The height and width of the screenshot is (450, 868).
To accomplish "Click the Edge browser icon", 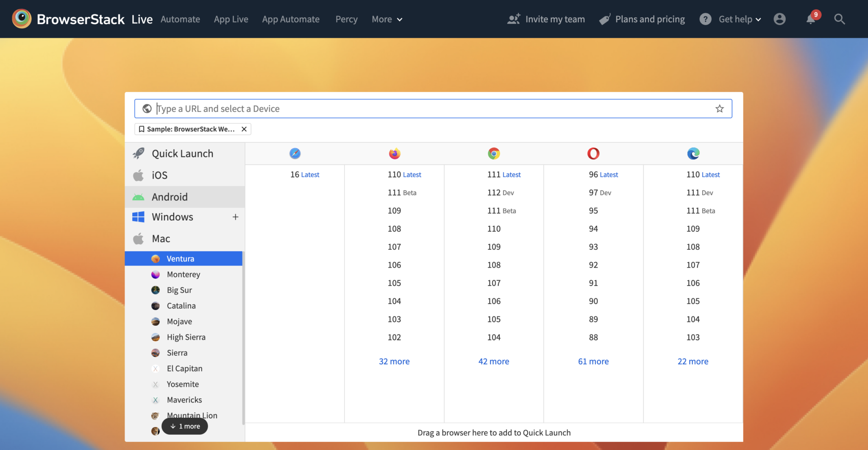I will [693, 154].
